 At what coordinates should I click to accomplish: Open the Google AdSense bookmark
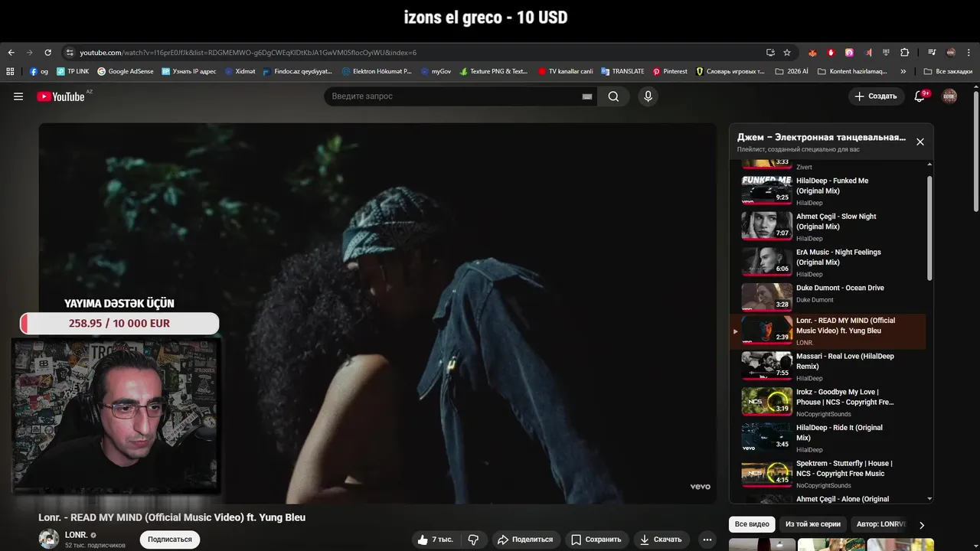[x=125, y=71]
